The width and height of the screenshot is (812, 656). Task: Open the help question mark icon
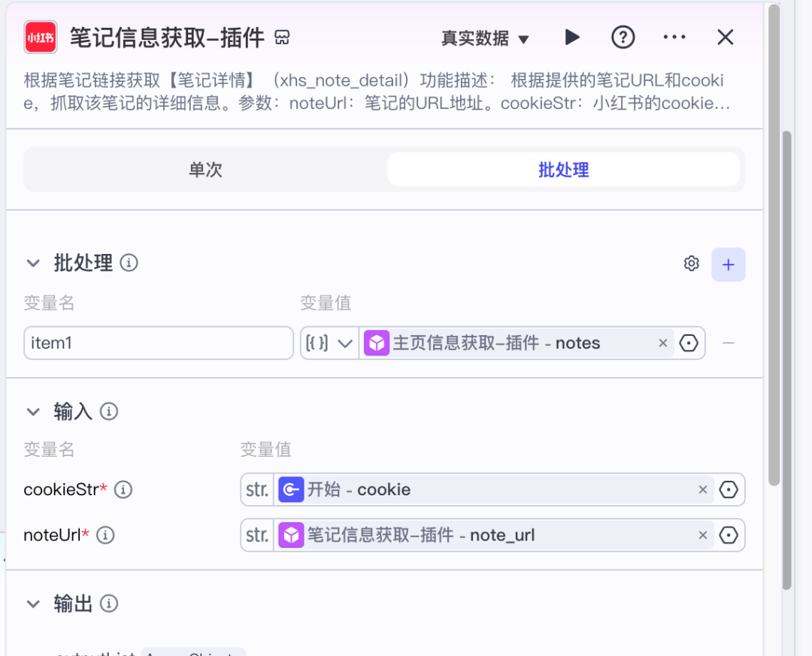coord(623,38)
